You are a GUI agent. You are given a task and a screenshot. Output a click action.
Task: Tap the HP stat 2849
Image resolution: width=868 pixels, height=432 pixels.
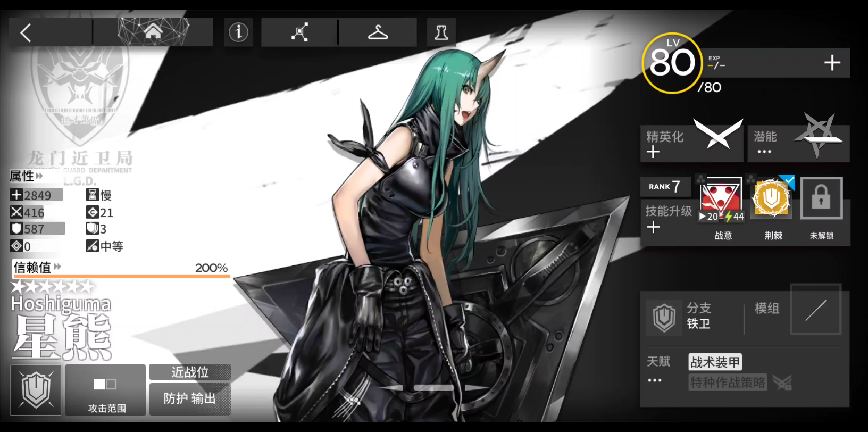tap(36, 195)
